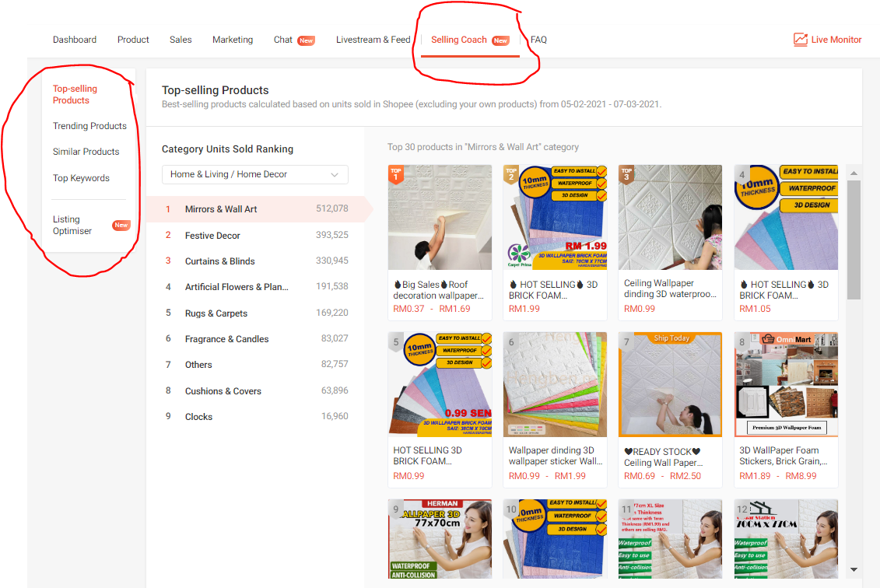
Task: Select Rugs & Carpets category row
Action: click(255, 313)
